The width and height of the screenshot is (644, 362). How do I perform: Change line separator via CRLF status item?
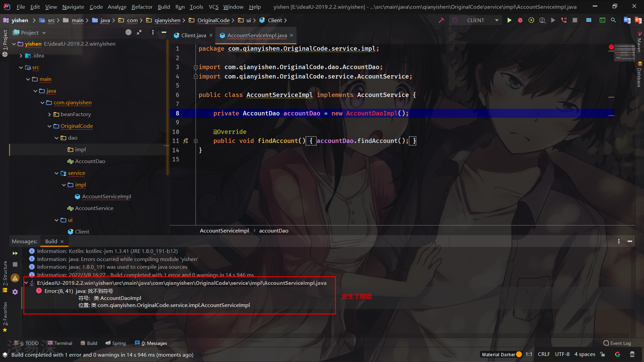(x=544, y=354)
